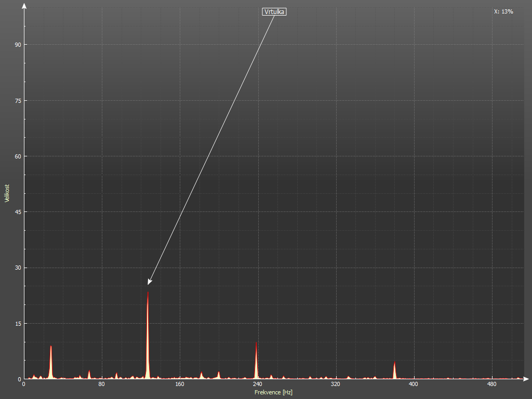
Task: Click the 320 tick label on frequency axis
Action: [336, 384]
